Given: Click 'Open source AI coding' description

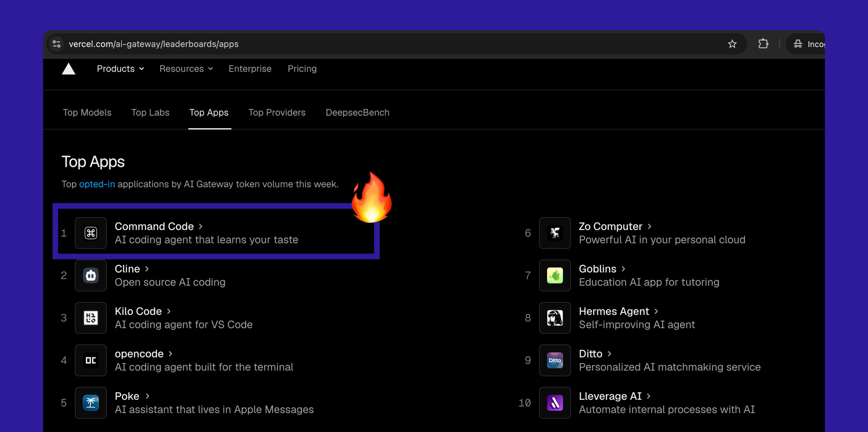Looking at the screenshot, I should (170, 282).
